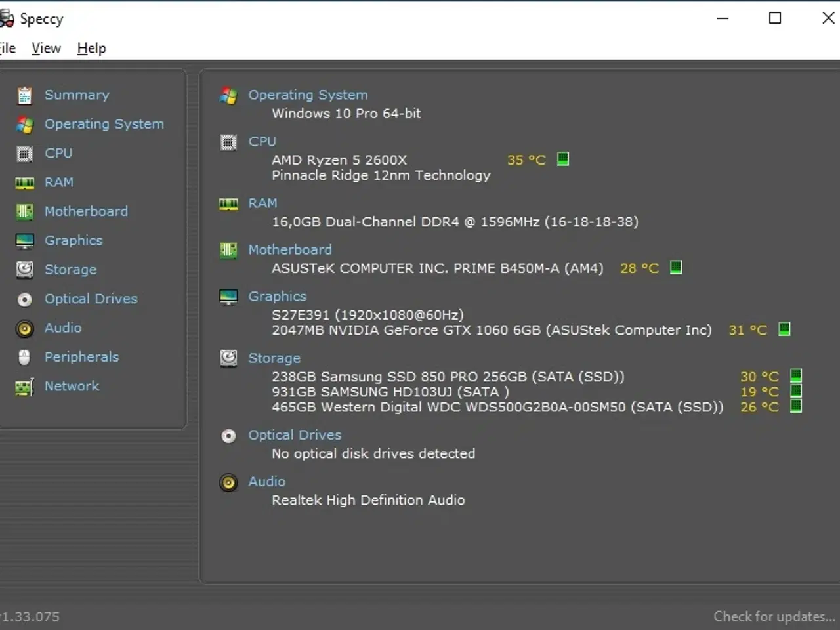Open the Motherboard heading link in summary
The image size is (840, 630).
click(x=290, y=249)
